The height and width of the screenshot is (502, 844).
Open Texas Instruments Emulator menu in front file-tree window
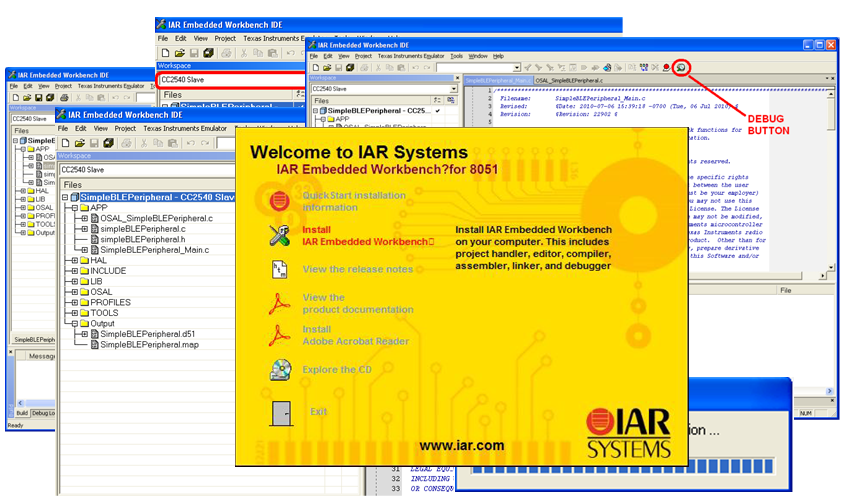(x=185, y=129)
